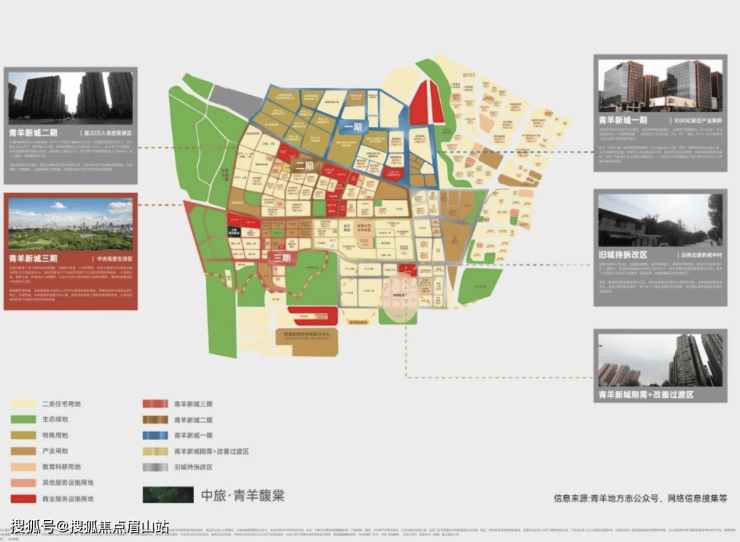Select the green 生态绿地 legend swatch
Screen dimensions: 740x542
pos(24,419)
